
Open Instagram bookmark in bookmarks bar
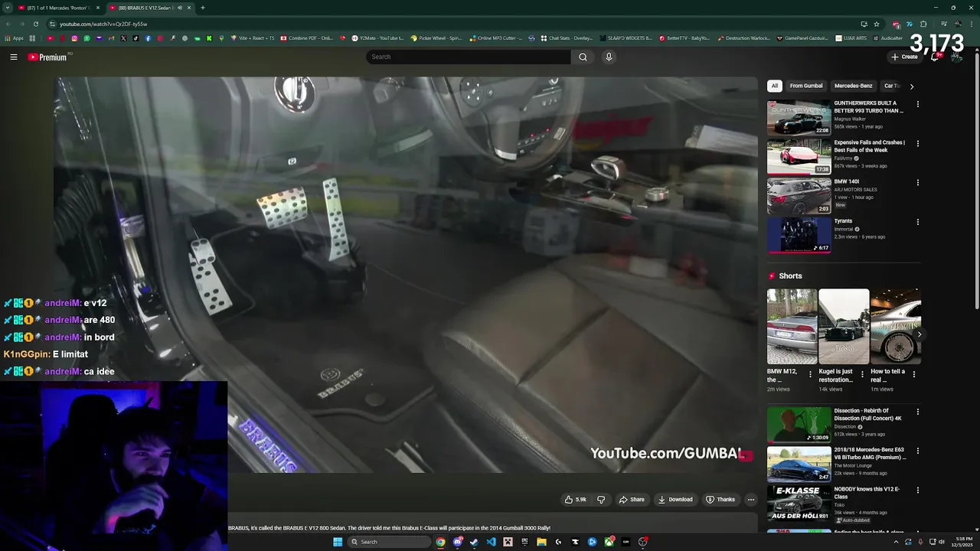click(74, 38)
